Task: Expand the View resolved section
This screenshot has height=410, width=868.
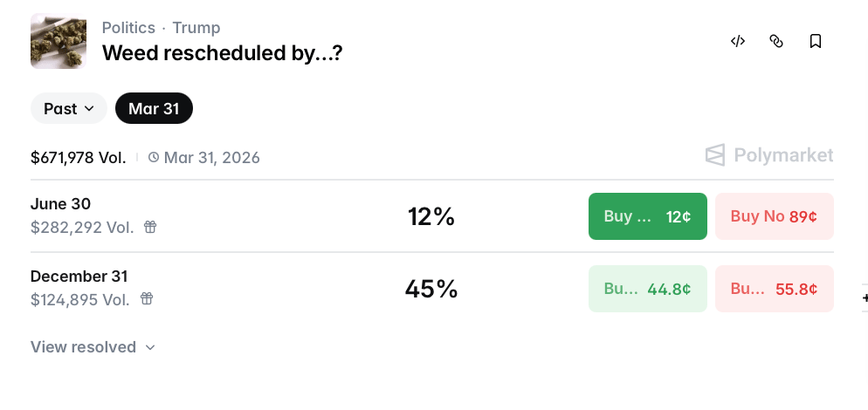Action: tap(93, 347)
